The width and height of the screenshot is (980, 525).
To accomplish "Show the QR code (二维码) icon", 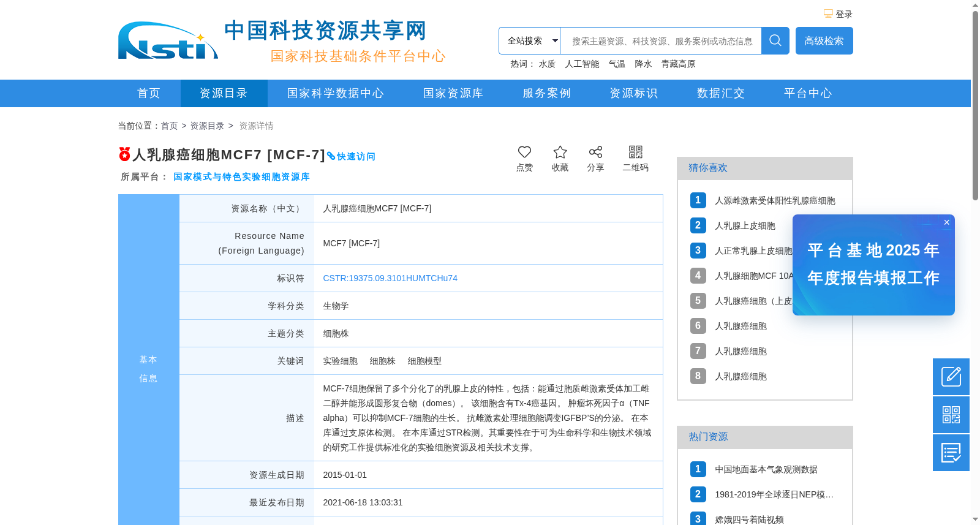I will point(636,152).
